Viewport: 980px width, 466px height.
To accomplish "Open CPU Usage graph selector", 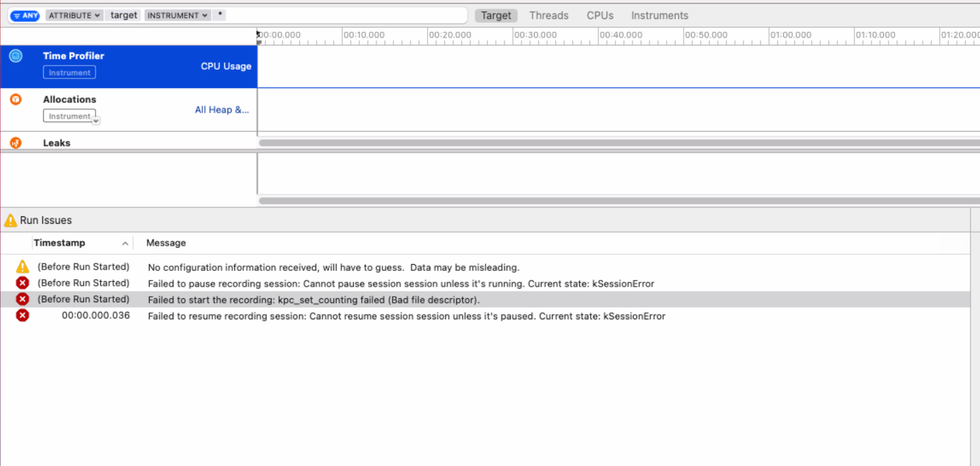I will point(226,66).
